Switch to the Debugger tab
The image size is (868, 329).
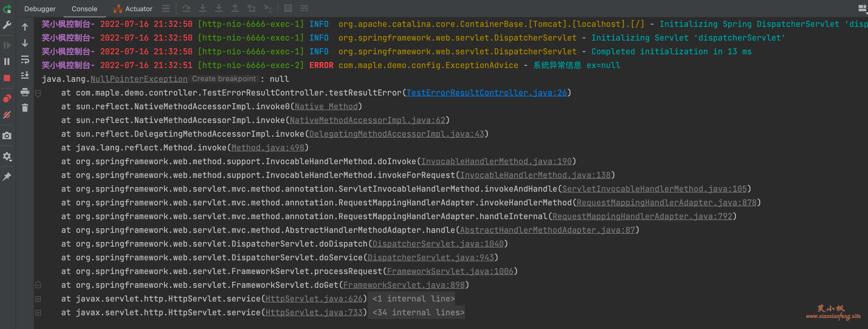pos(40,9)
